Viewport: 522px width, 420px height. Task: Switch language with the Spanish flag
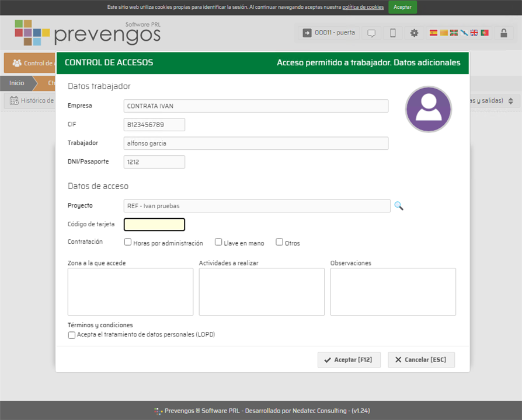coord(433,33)
